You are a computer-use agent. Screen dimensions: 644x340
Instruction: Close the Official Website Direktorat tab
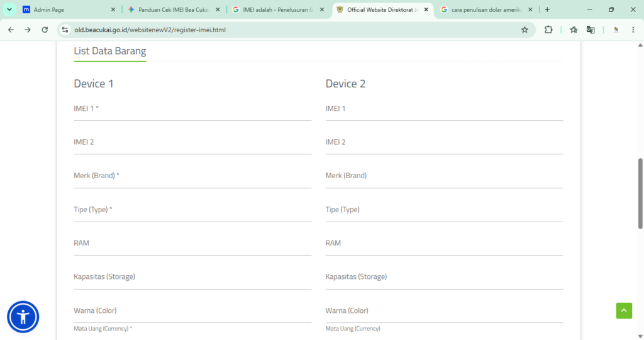(426, 9)
